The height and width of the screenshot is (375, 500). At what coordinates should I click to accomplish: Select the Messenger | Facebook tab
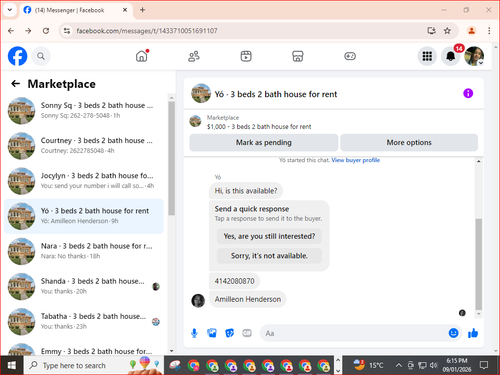click(x=69, y=10)
